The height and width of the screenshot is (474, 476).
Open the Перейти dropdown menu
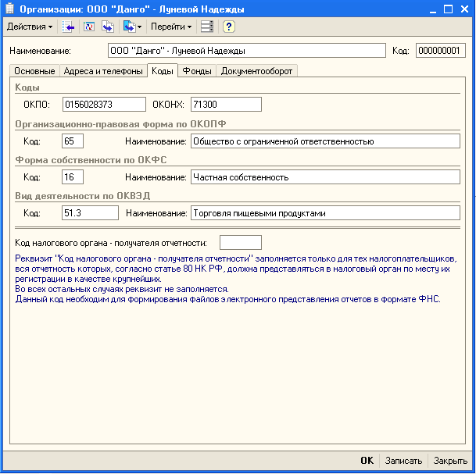pos(171,27)
